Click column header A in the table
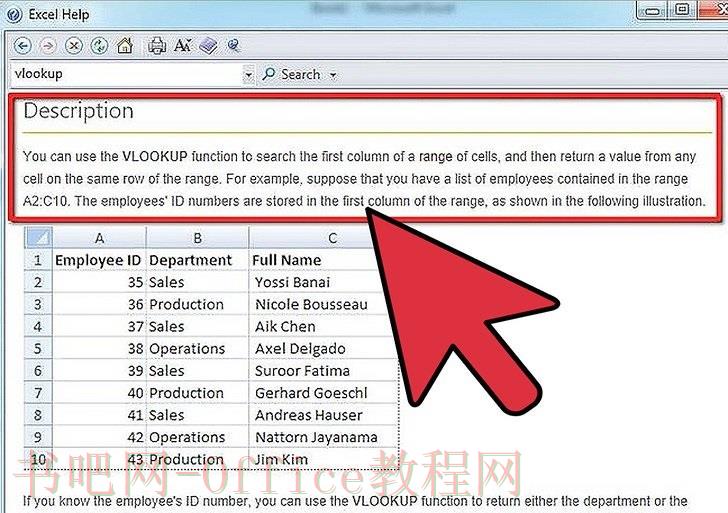The width and height of the screenshot is (728, 513). pyautogui.click(x=99, y=238)
